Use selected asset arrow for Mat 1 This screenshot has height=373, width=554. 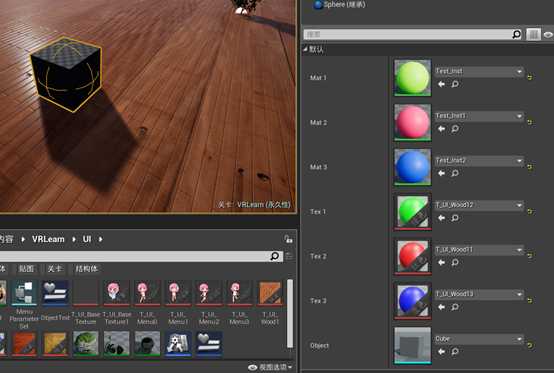coord(441,84)
